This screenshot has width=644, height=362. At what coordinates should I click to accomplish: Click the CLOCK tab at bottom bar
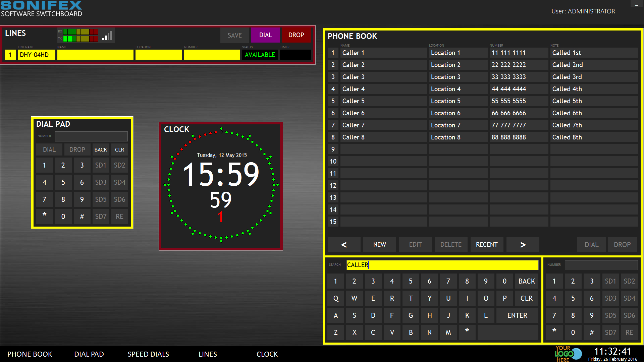tap(267, 354)
